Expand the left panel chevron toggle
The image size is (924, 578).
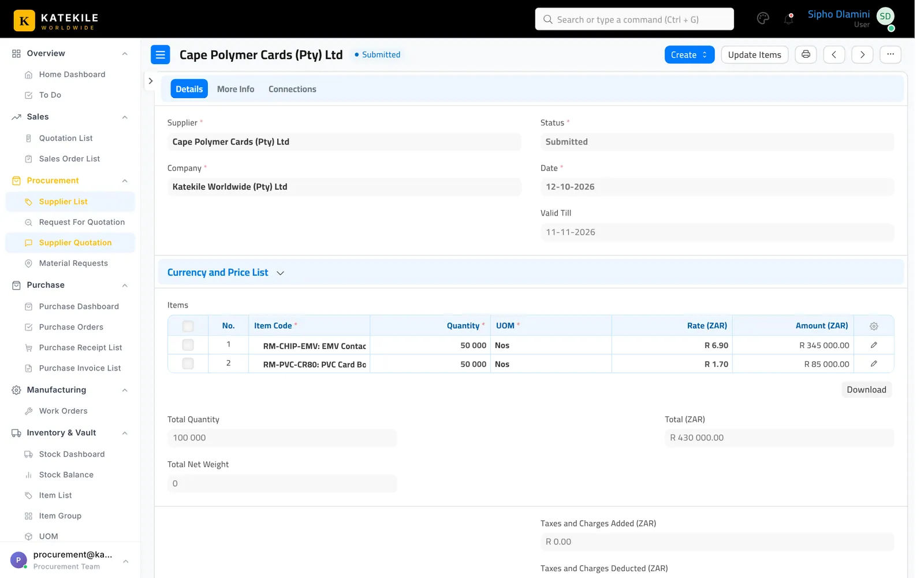click(150, 81)
